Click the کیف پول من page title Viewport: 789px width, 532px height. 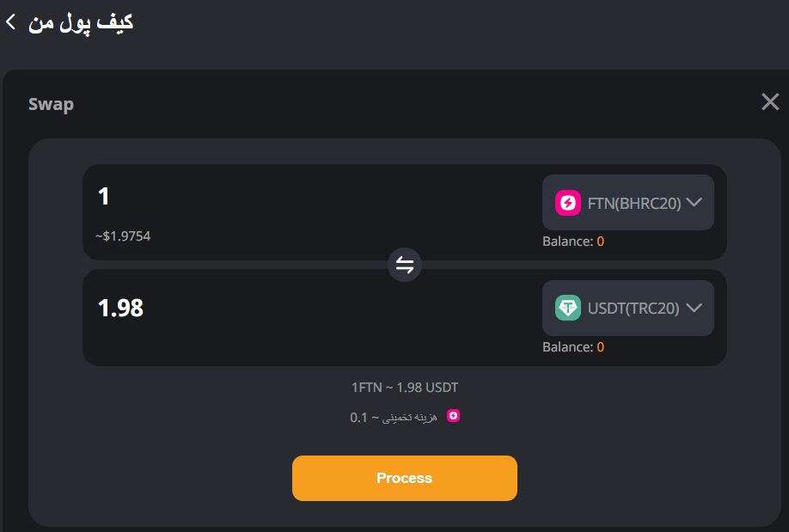(81, 22)
